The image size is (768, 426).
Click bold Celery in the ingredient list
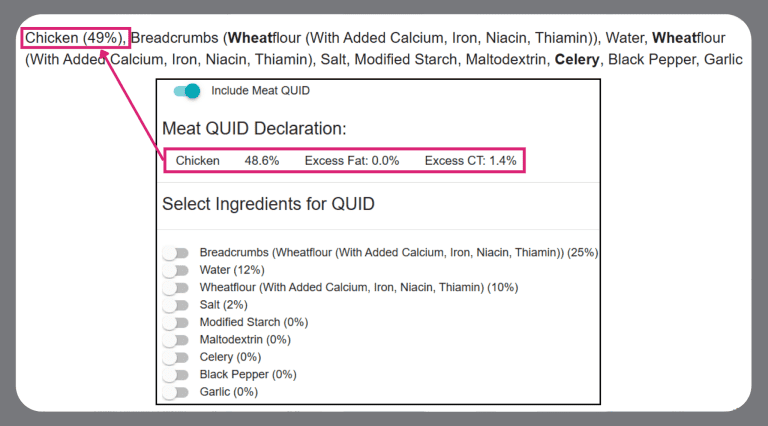click(x=576, y=59)
